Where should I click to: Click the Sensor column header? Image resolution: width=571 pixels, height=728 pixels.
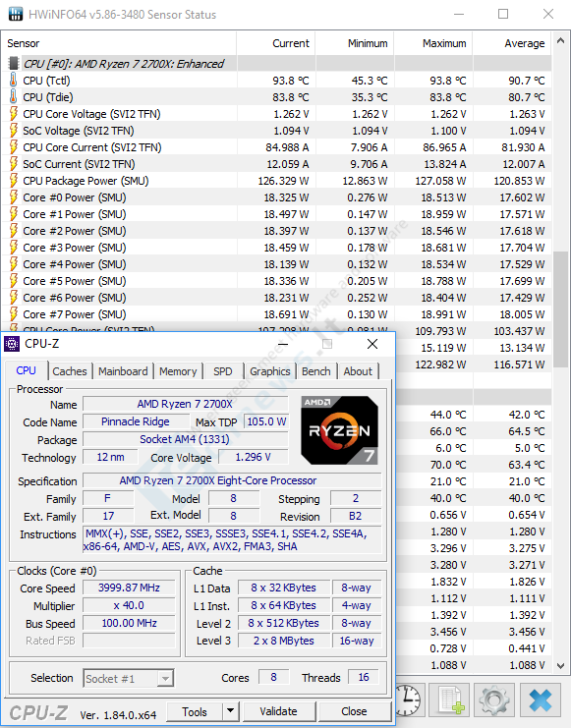tap(119, 43)
